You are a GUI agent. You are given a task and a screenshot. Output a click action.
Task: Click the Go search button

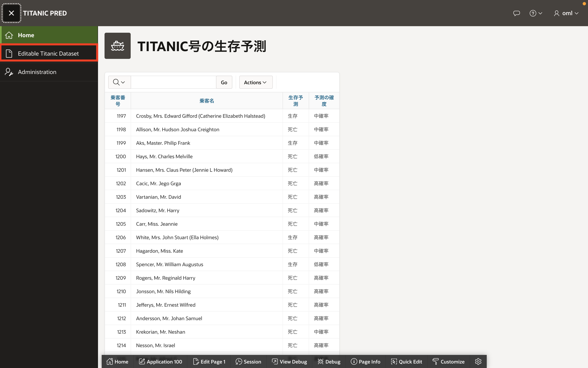(224, 82)
